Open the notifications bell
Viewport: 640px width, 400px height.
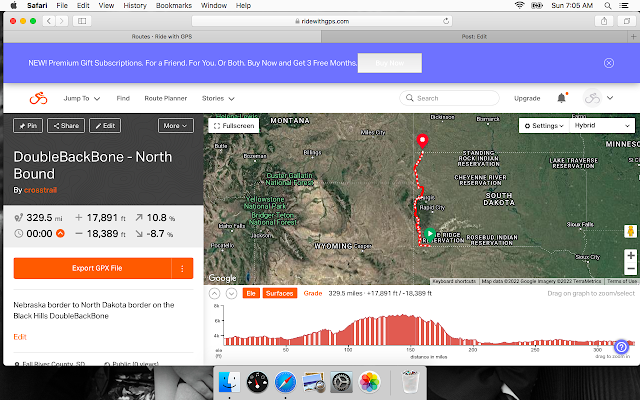pyautogui.click(x=562, y=98)
